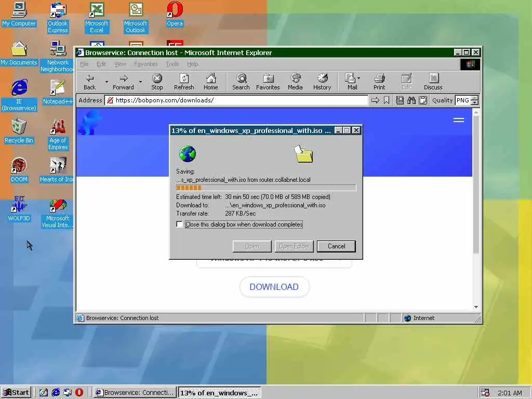Select the Hearts of Iron desktop icon

(x=57, y=170)
